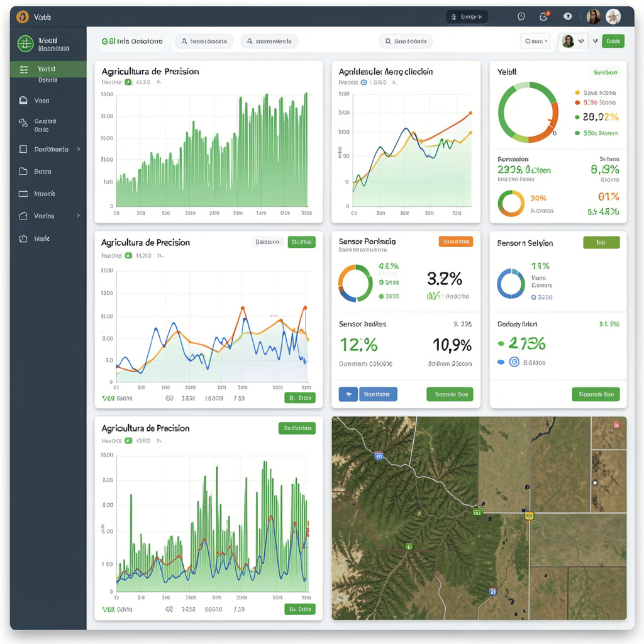Screen dimensions: 644x644
Task: Click the yellow road marker on the map
Action: tap(529, 516)
